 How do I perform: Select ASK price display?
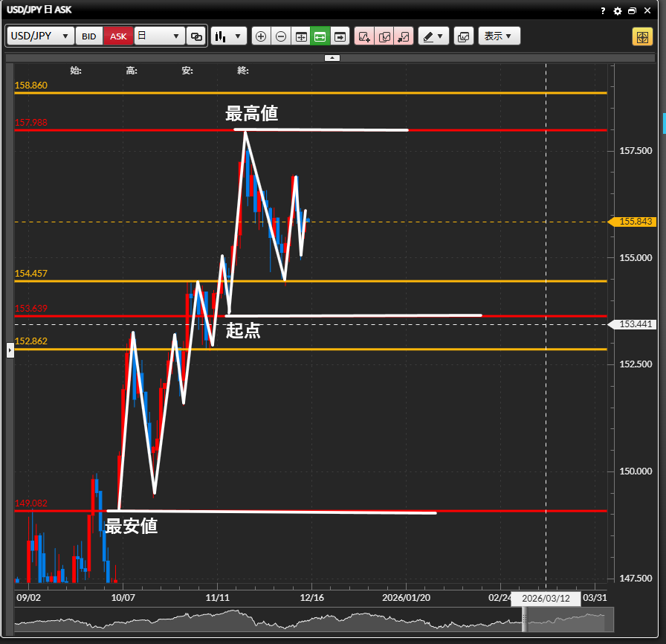tap(118, 36)
